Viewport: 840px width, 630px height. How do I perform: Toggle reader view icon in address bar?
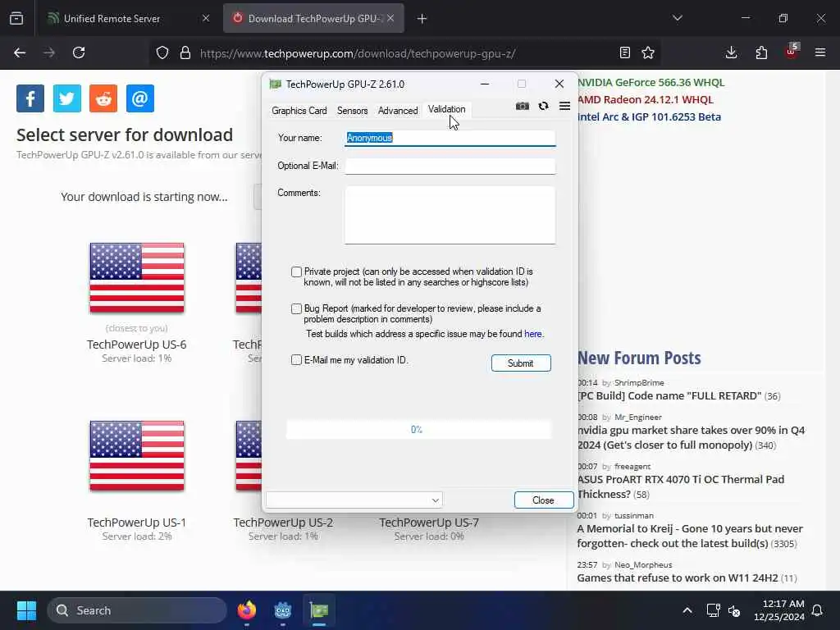(624, 52)
